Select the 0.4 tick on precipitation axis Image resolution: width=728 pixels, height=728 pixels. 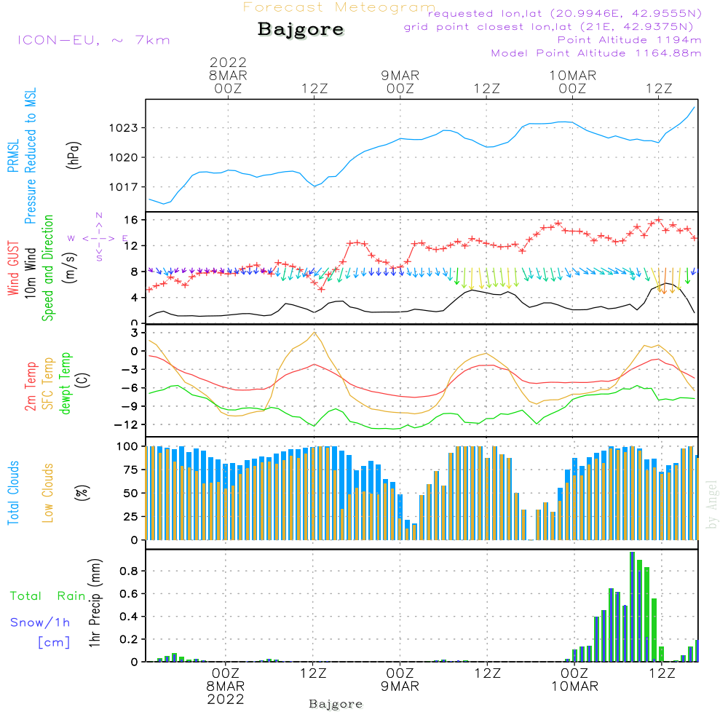tap(129, 617)
